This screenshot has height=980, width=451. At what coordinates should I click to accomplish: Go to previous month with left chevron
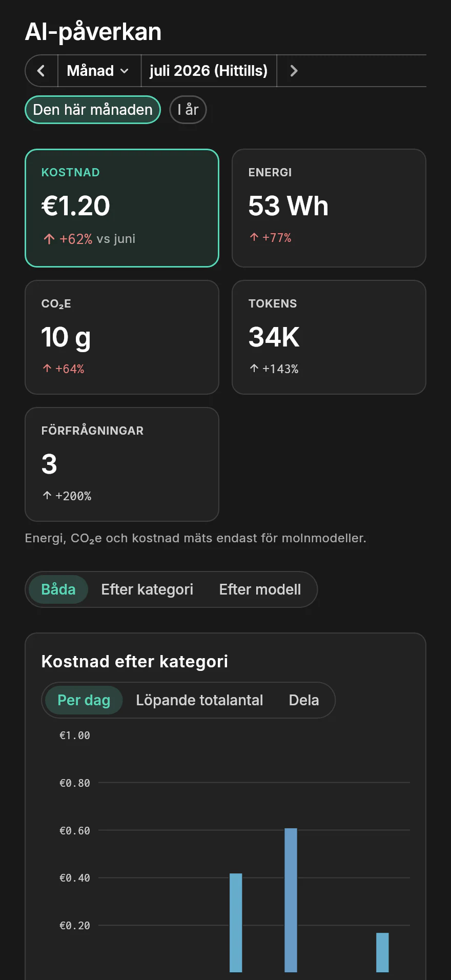[x=42, y=71]
